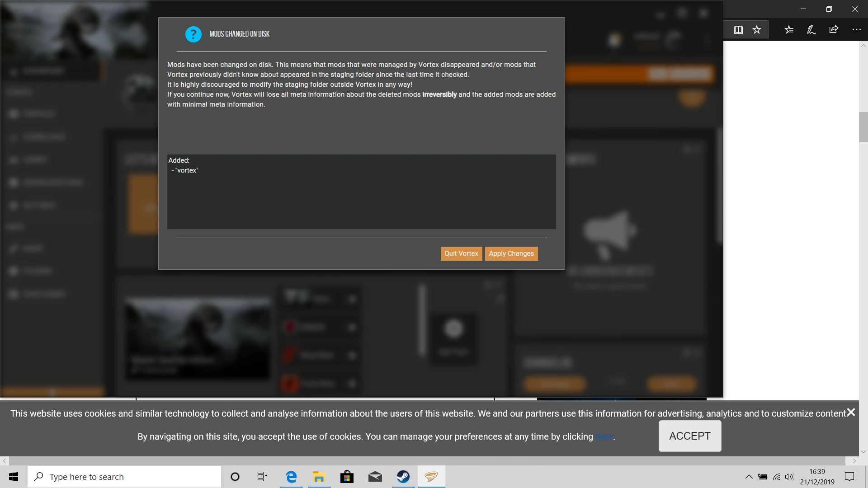Click the here link in cookie banner
Image resolution: width=868 pixels, height=488 pixels.
click(x=604, y=436)
